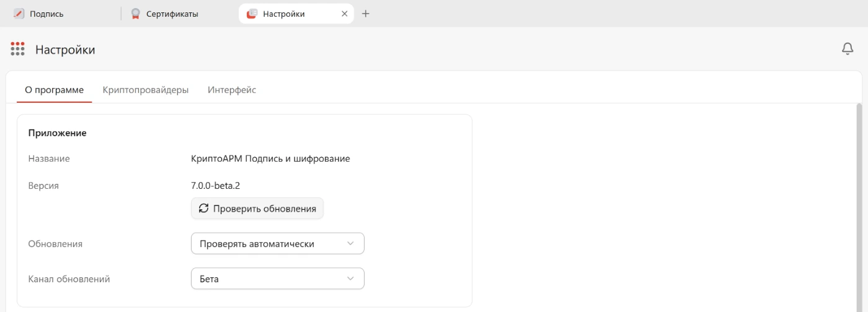Click the Канал обновлений label
Screen dimensions: 868x312
tap(69, 279)
